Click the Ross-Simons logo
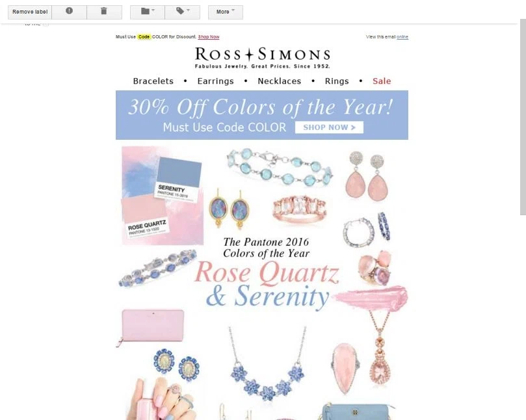The height and width of the screenshot is (420, 526). pos(262,57)
